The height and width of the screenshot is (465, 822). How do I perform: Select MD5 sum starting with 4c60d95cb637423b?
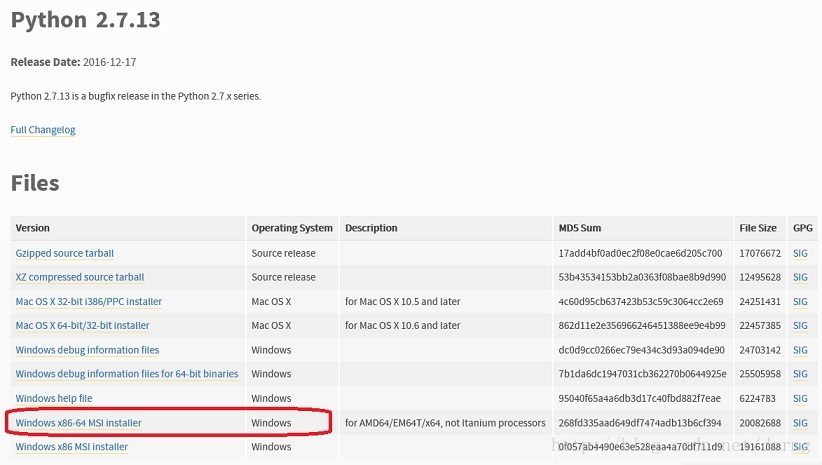coord(641,301)
